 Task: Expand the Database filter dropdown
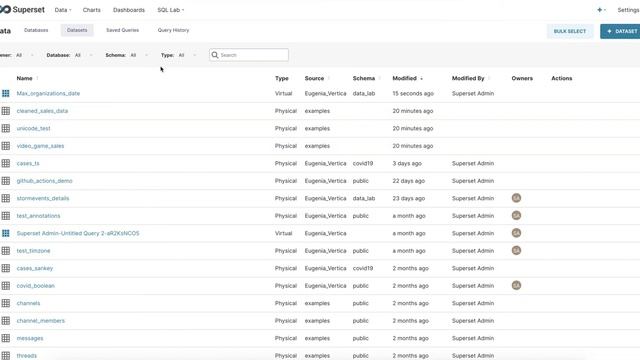tap(84, 55)
